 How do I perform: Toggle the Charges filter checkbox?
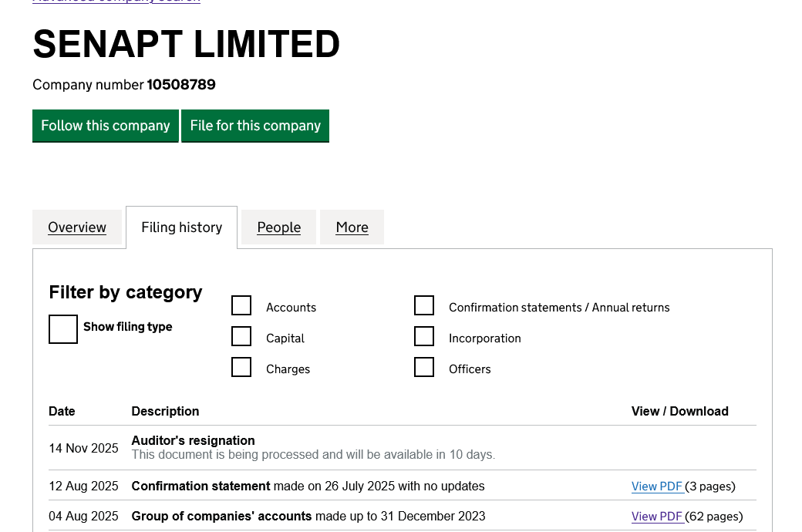coord(241,368)
